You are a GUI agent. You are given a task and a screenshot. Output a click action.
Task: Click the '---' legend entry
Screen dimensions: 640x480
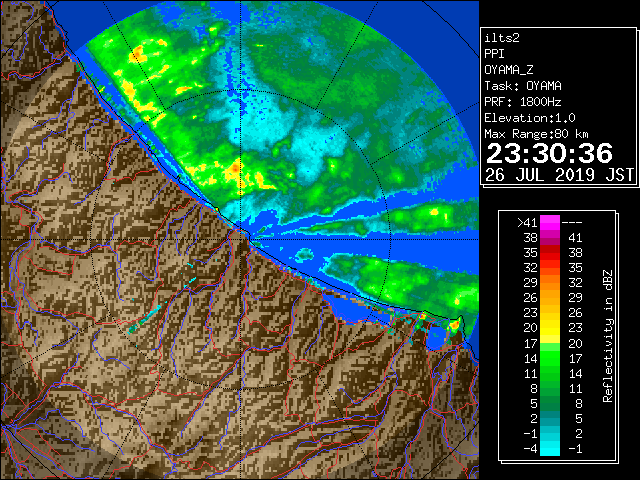point(572,223)
